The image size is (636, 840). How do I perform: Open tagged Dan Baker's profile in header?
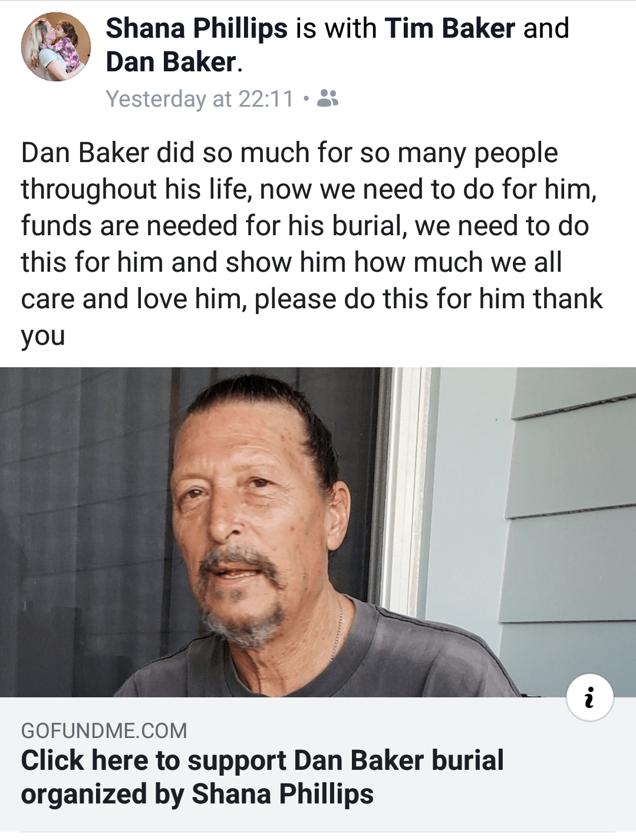coord(171,62)
